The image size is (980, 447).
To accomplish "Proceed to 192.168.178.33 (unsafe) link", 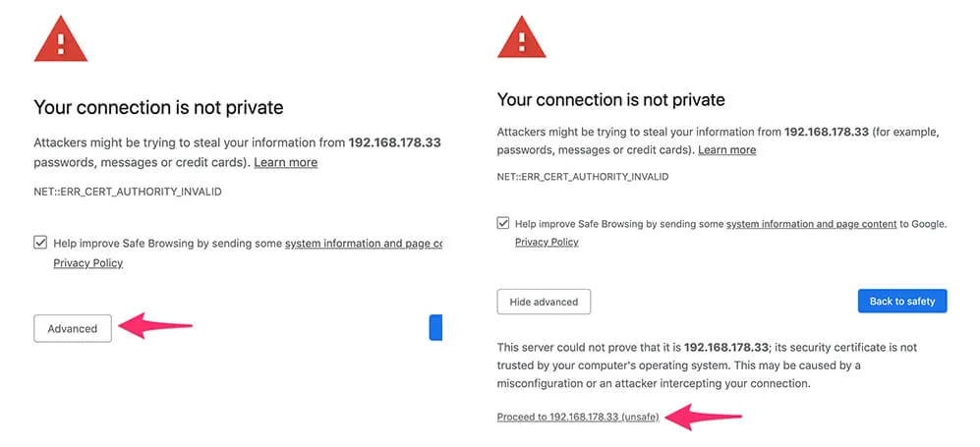I will [x=578, y=417].
